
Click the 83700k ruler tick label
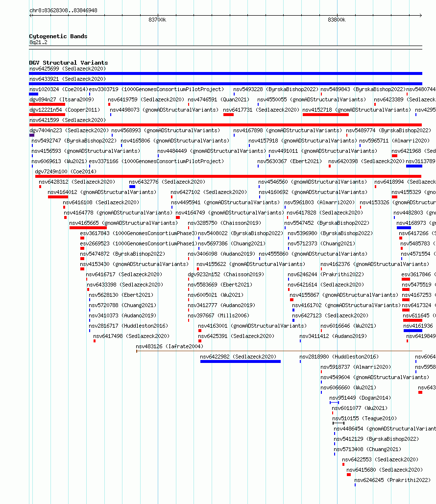pyautogui.click(x=157, y=20)
